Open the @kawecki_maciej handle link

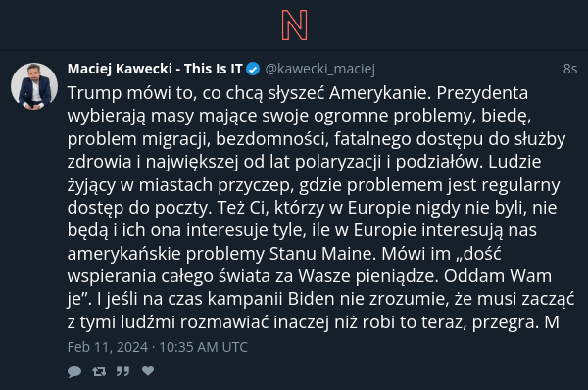[x=319, y=69]
